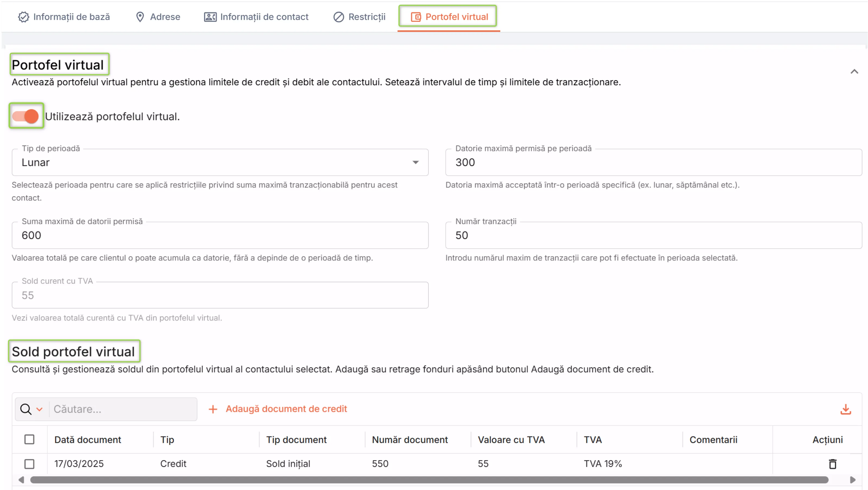Expand the search filter chevron
Screen dimensions: 868x490
[x=39, y=409]
